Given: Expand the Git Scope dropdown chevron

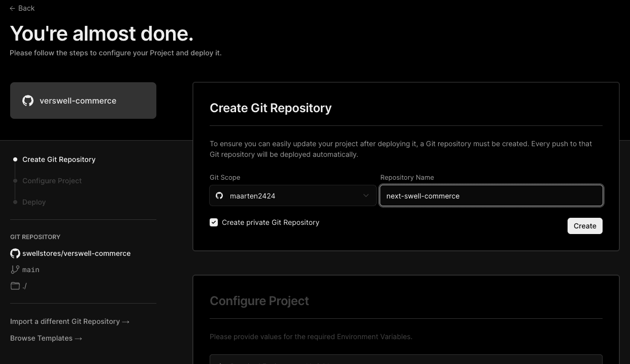Looking at the screenshot, I should (366, 195).
